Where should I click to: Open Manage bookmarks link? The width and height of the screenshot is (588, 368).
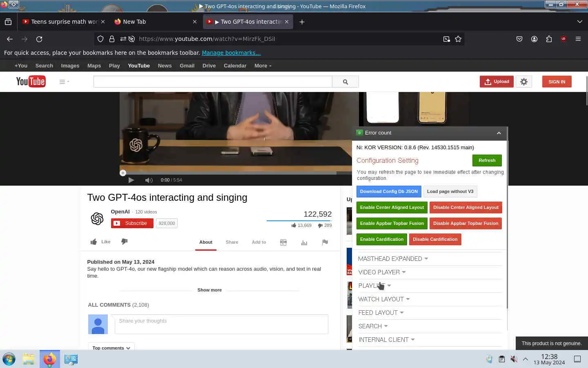pyautogui.click(x=231, y=53)
